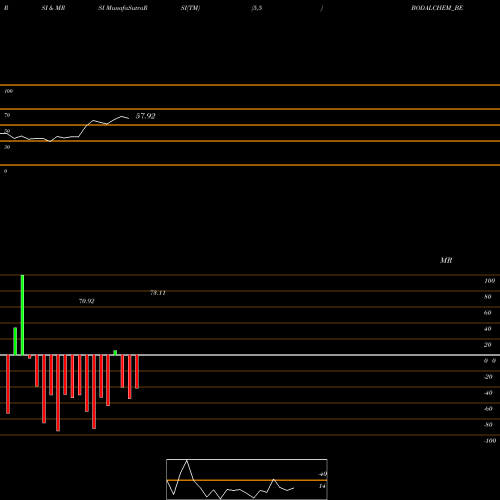The width and height of the screenshot is (500, 500).
Task: Click the 14 value in mini chart
Action: (x=322, y=486)
